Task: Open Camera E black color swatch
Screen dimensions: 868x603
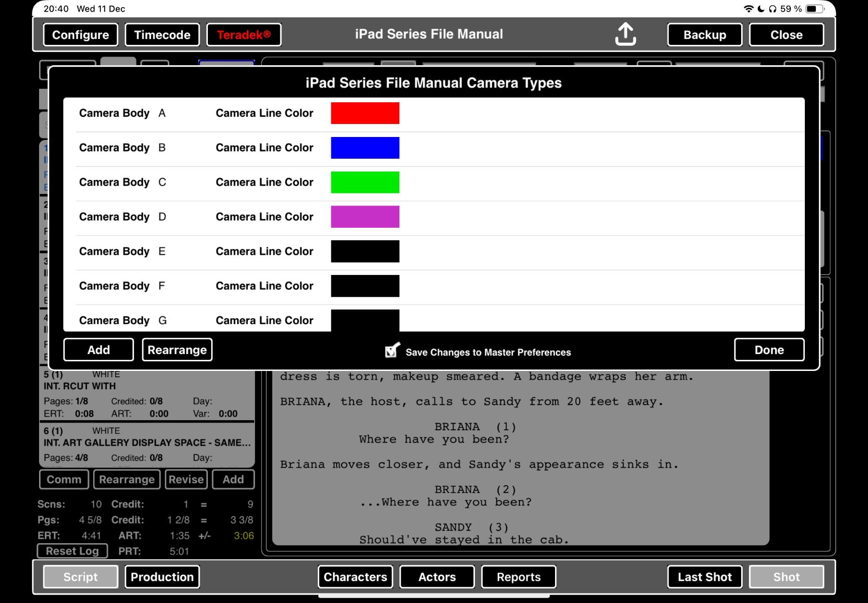Action: (x=365, y=251)
